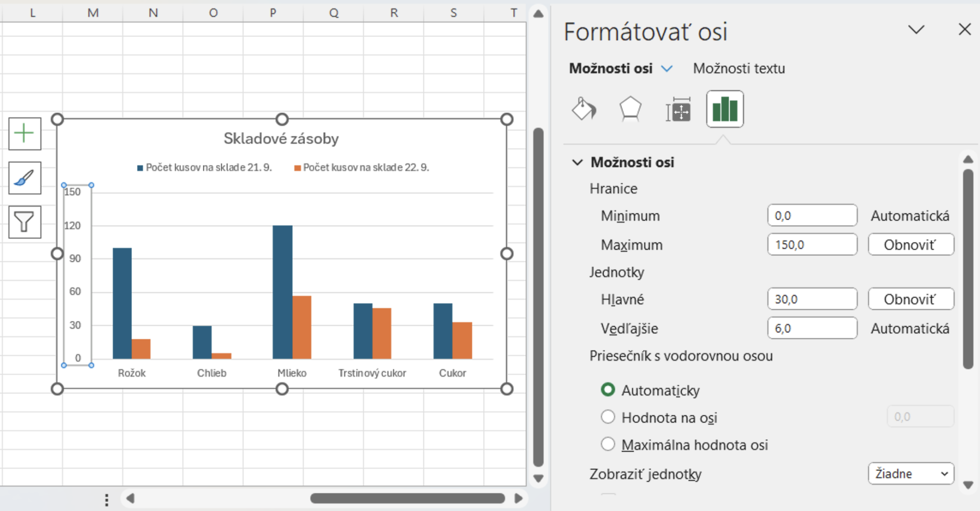Select Size & Properties icon

[678, 109]
